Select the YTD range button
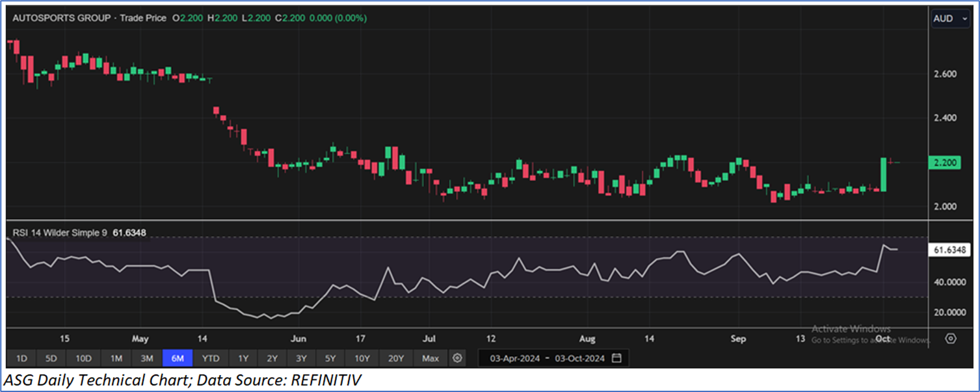 (211, 358)
